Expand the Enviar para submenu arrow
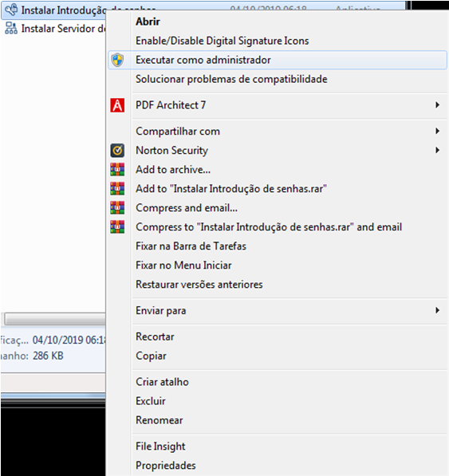 click(x=438, y=310)
